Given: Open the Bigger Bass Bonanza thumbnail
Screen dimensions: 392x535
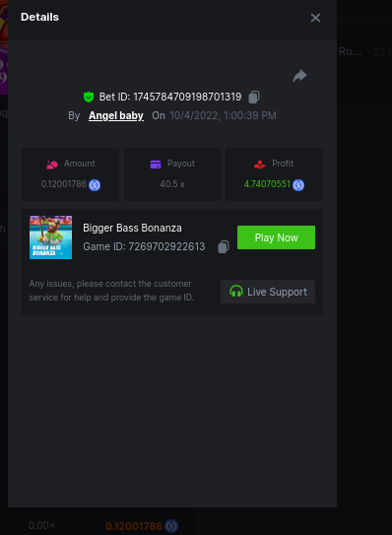Looking at the screenshot, I should point(51,237).
